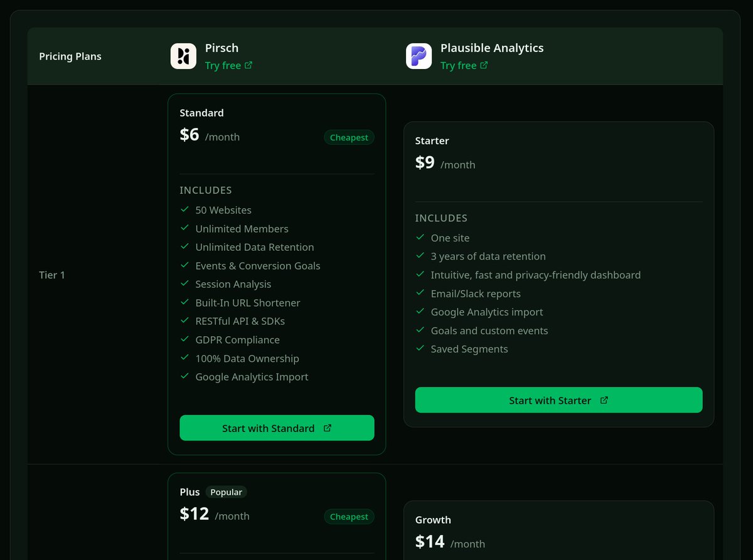Viewport: 753px width, 560px height.
Task: Click checkmark icon beside Unlimited Members
Action: [184, 228]
